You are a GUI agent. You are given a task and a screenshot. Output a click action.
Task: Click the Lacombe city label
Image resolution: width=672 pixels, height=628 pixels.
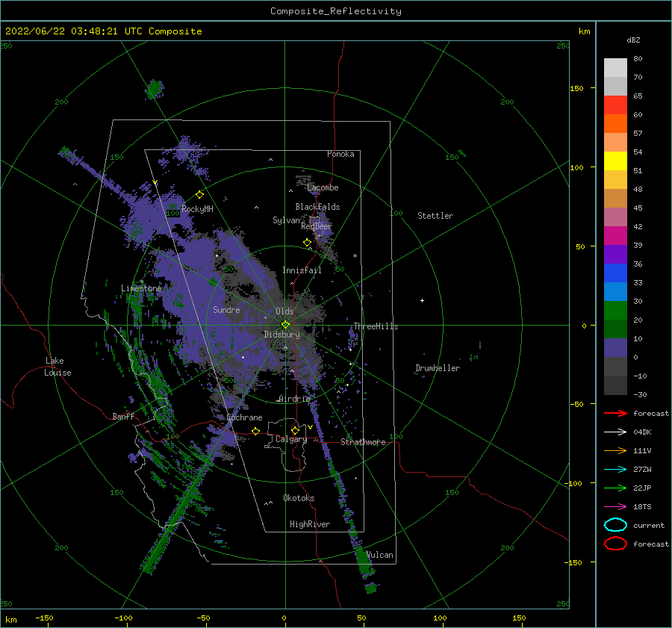323,187
